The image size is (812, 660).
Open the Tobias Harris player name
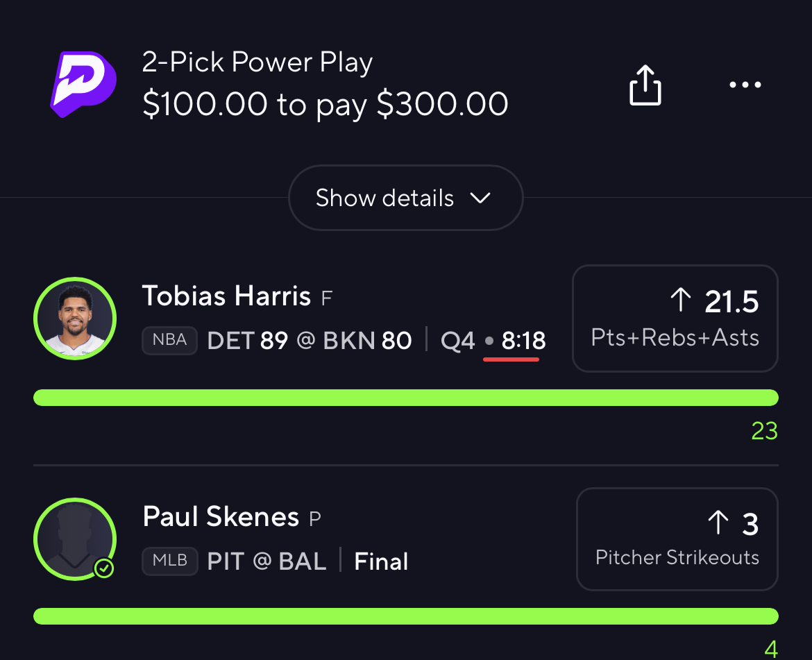click(226, 297)
